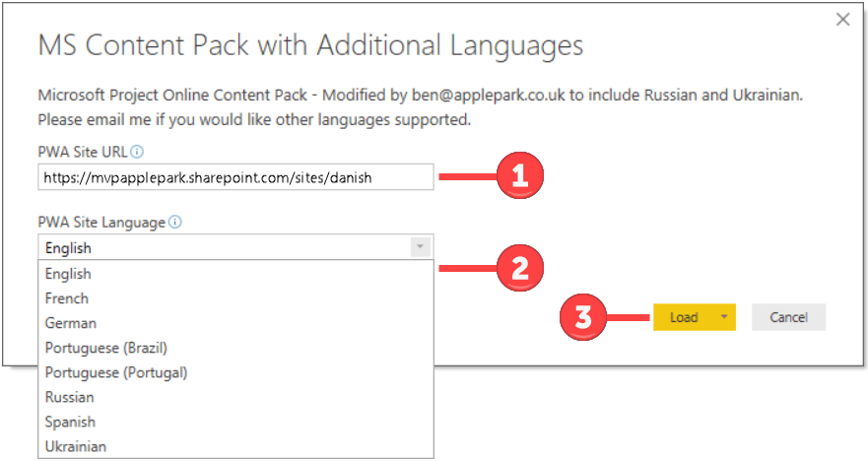Choose Spanish in the language list
The image size is (868, 461).
point(235,422)
